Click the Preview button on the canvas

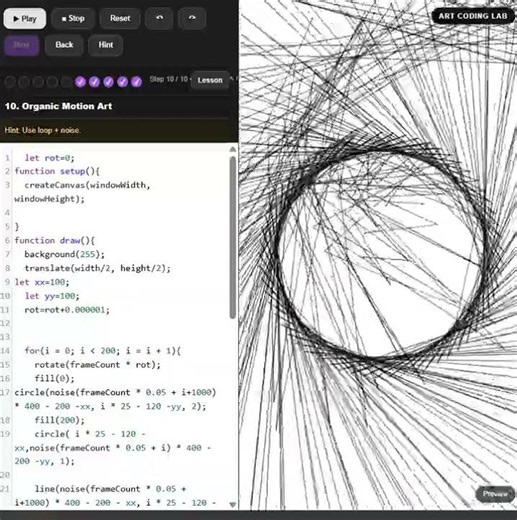495,494
